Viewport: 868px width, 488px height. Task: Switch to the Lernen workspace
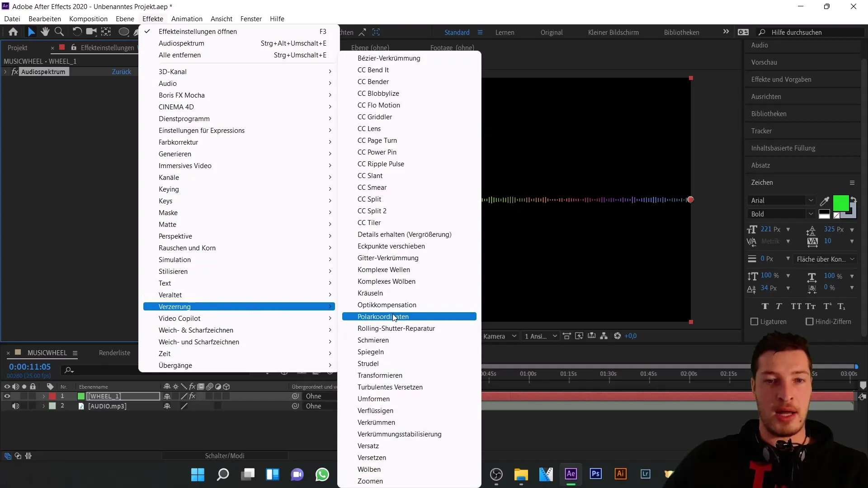click(505, 32)
